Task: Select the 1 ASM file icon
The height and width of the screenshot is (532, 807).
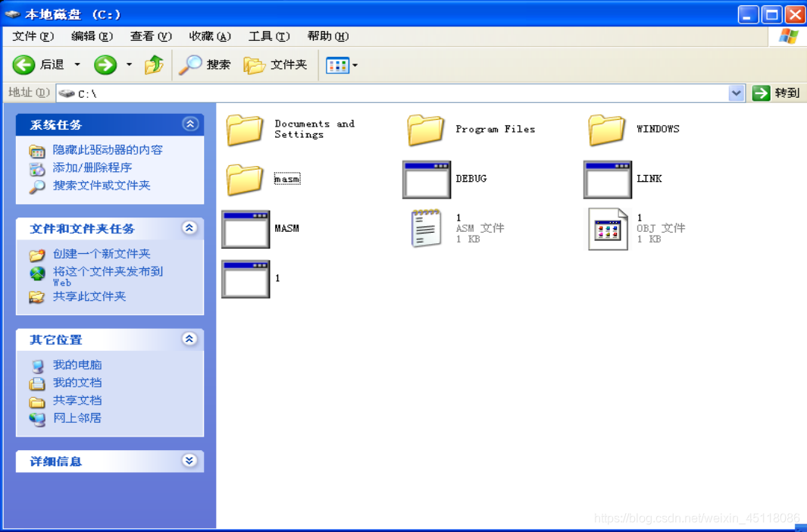Action: 426,228
